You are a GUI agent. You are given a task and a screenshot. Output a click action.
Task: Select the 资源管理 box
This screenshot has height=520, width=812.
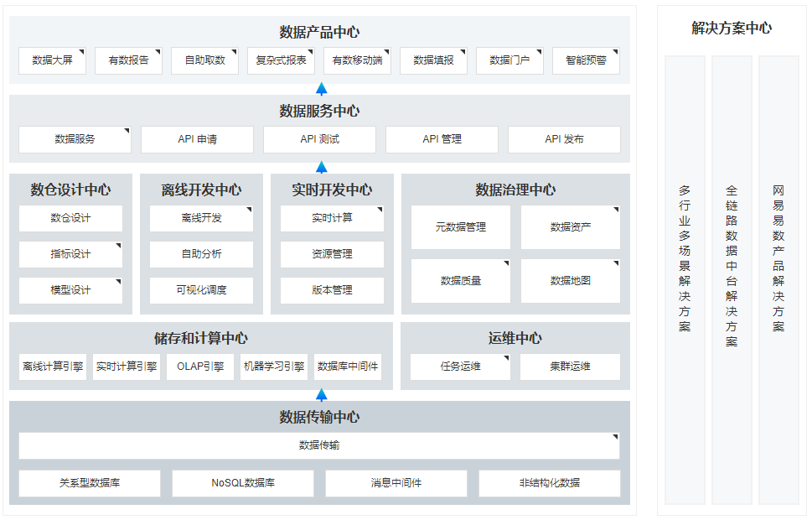pyautogui.click(x=332, y=254)
